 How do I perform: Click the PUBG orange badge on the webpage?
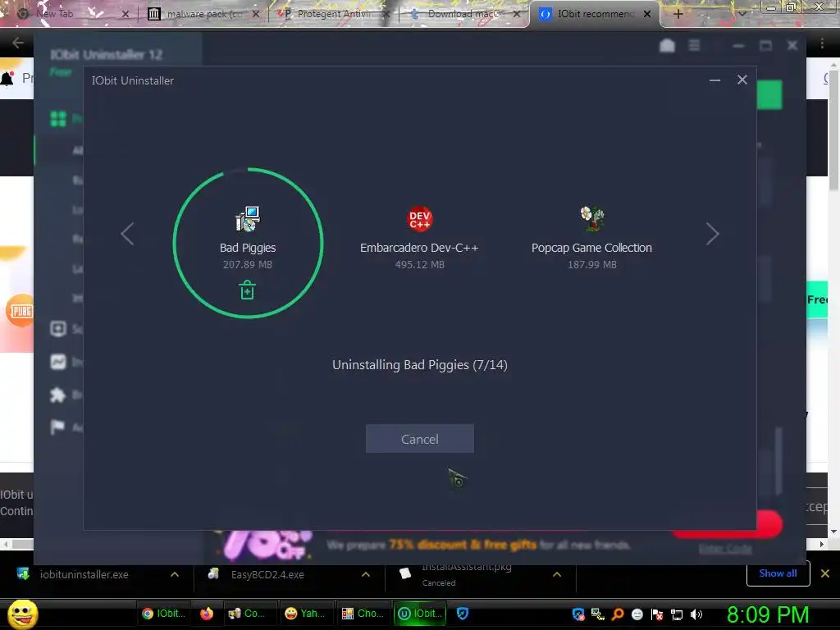(20, 311)
